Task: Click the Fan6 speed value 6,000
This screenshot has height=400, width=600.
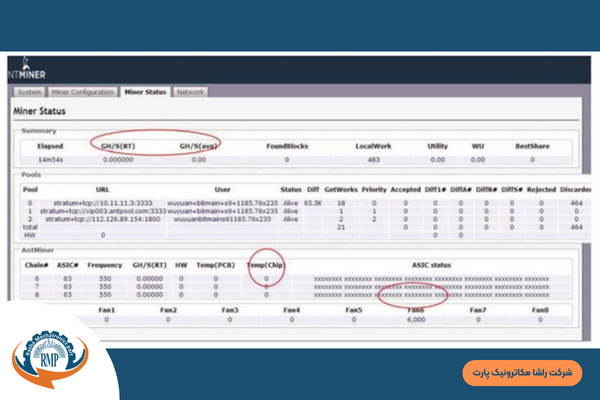Action: point(416,321)
